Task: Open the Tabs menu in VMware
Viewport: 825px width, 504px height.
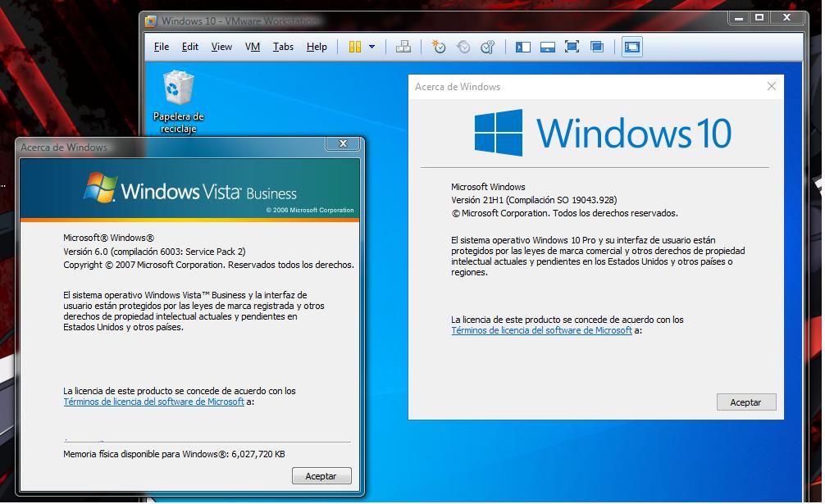Action: (283, 47)
